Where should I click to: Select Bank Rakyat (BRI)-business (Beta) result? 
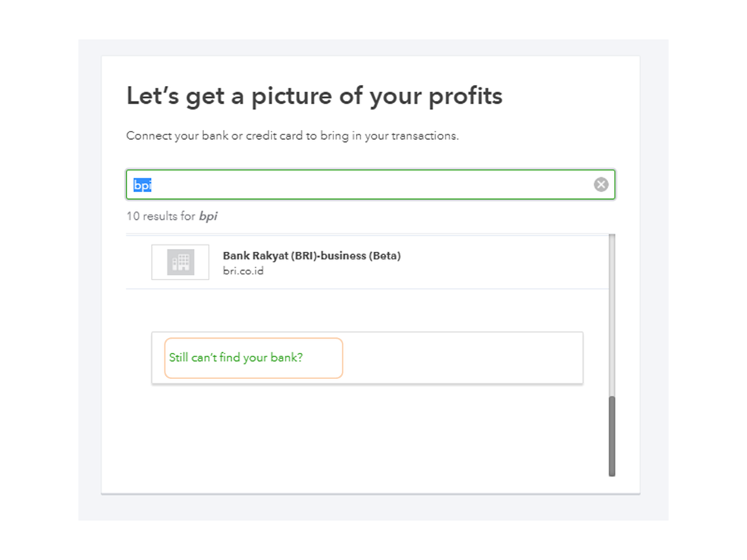[311, 256]
